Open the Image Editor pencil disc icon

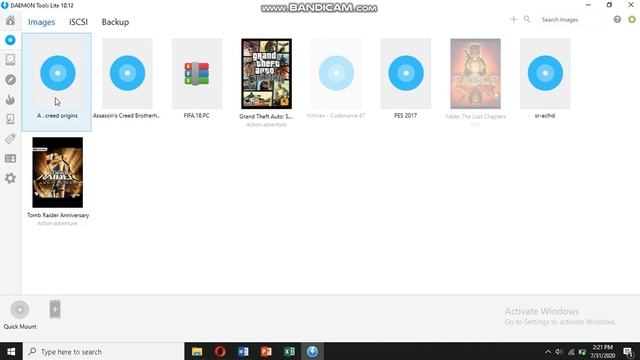10,80
